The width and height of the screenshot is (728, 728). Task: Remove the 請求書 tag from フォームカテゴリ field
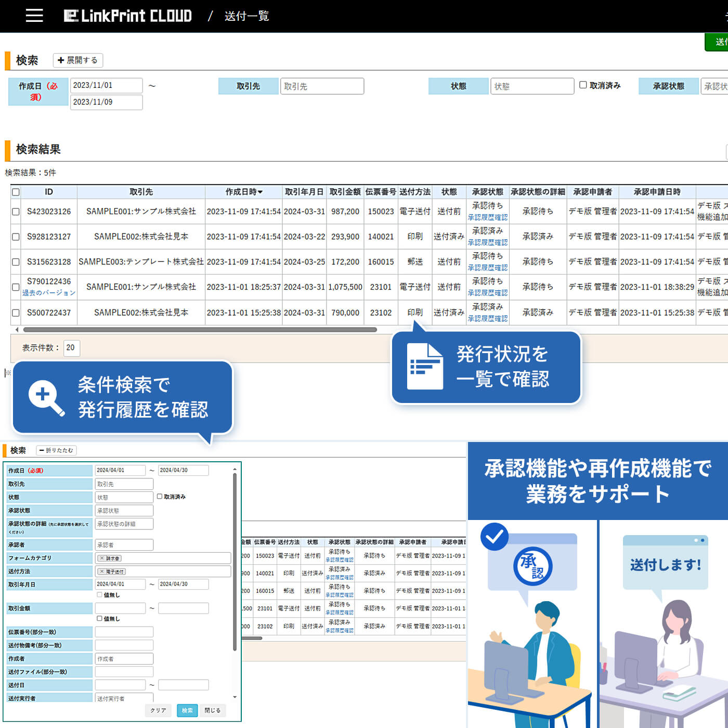tap(103, 558)
